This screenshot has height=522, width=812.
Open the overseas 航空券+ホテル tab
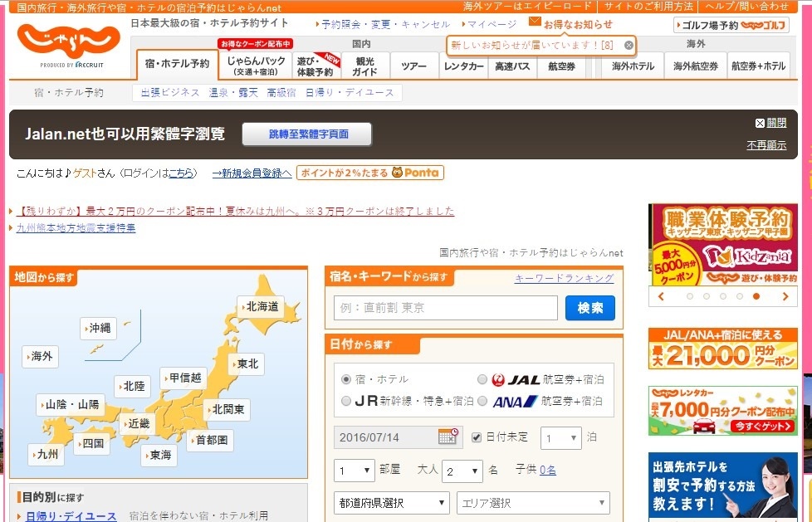point(759,66)
